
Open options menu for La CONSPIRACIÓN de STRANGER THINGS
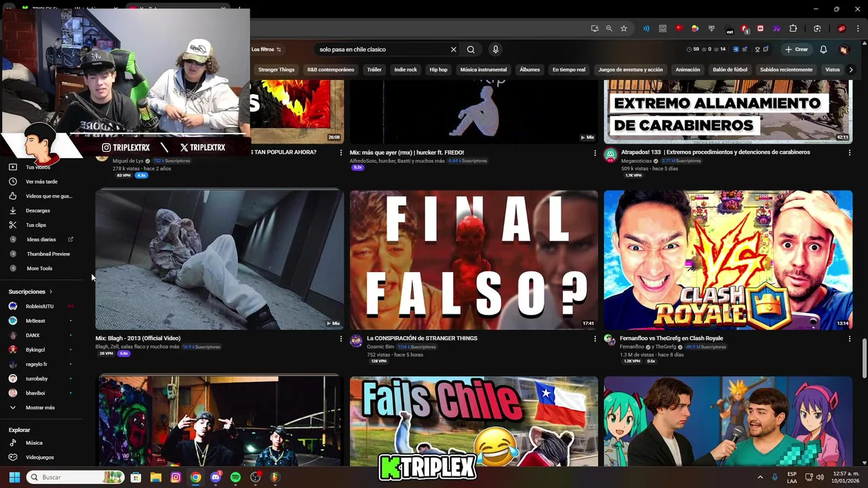click(595, 339)
